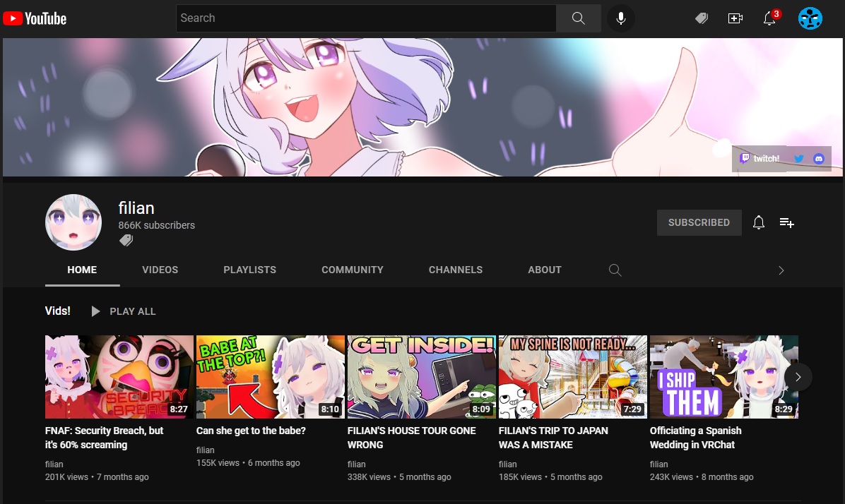
Task: Switch to the COMMUNITY tab
Action: [x=353, y=270]
